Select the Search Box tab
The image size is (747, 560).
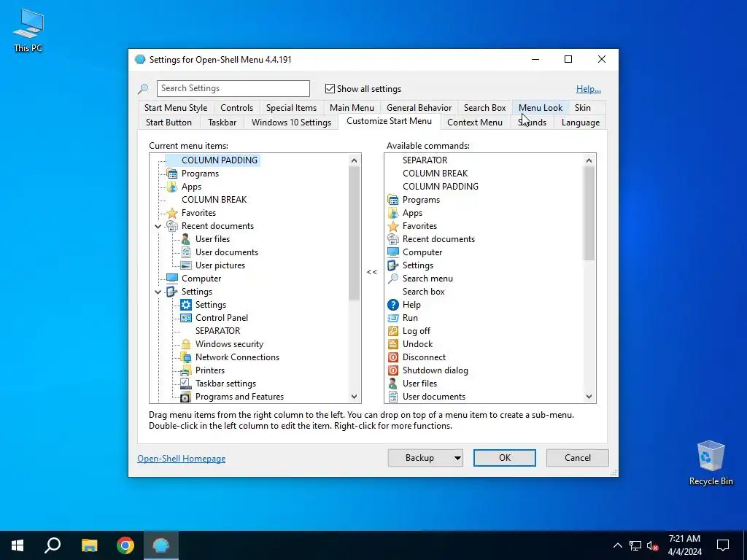click(485, 108)
